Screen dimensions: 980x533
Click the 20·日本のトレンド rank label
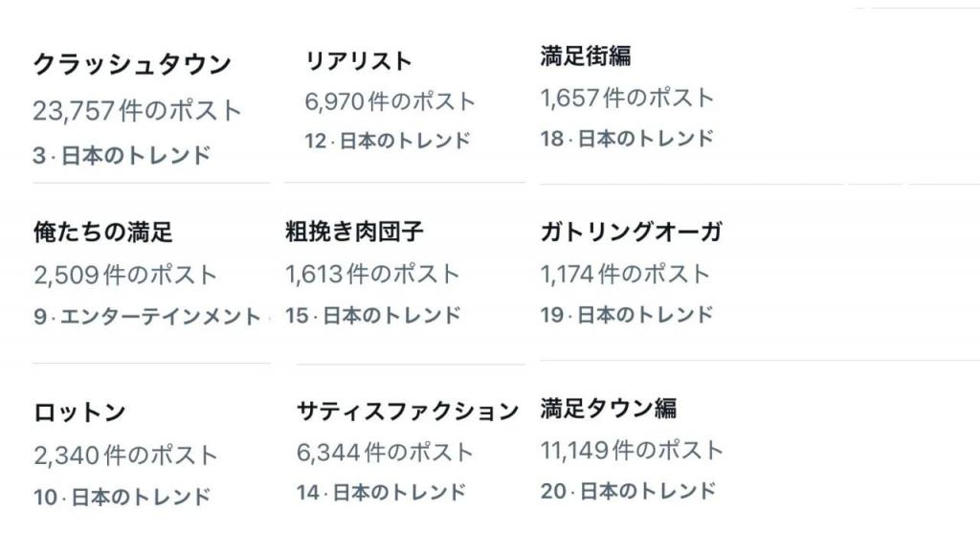coord(628,491)
